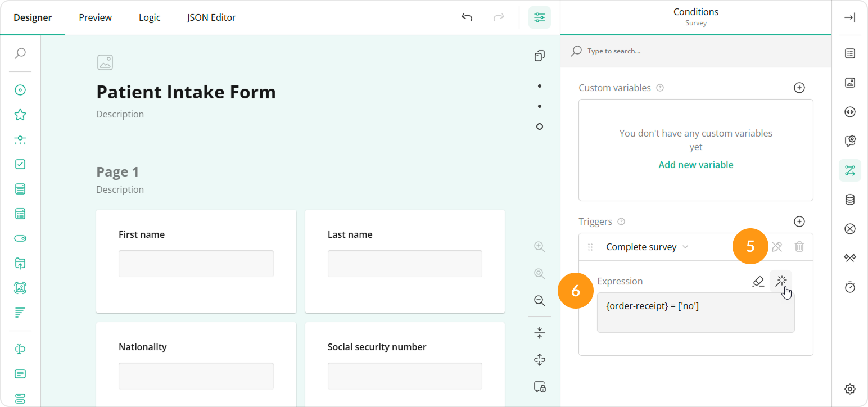Open the JSON Editor tab
This screenshot has width=868, height=407.
pyautogui.click(x=211, y=17)
